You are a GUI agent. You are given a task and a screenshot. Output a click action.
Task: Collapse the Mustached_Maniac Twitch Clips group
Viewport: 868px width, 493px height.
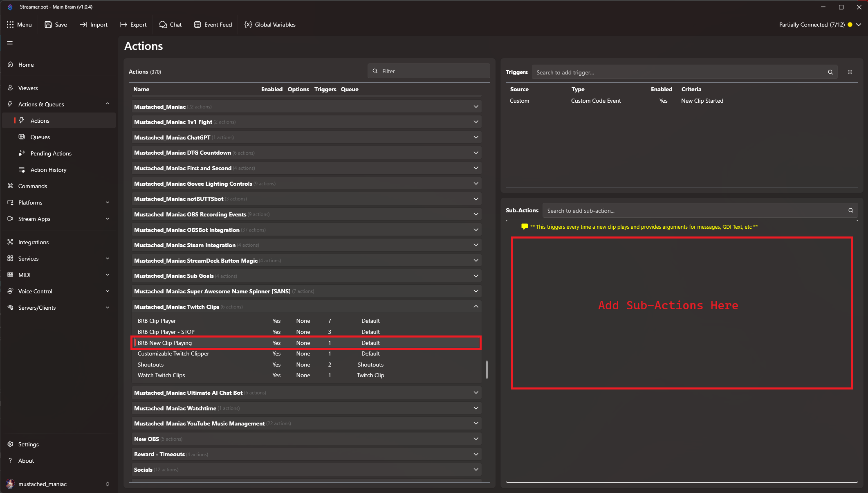click(x=476, y=307)
